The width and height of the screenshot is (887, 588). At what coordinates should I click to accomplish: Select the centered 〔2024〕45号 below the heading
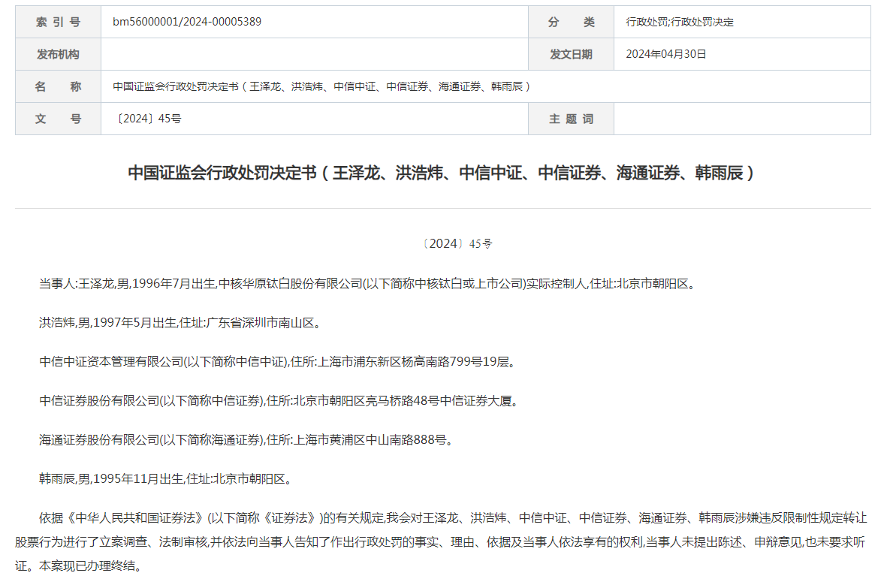(x=457, y=243)
